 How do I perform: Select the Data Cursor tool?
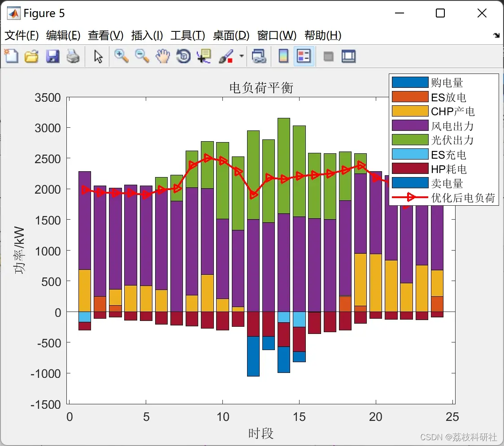(x=204, y=56)
